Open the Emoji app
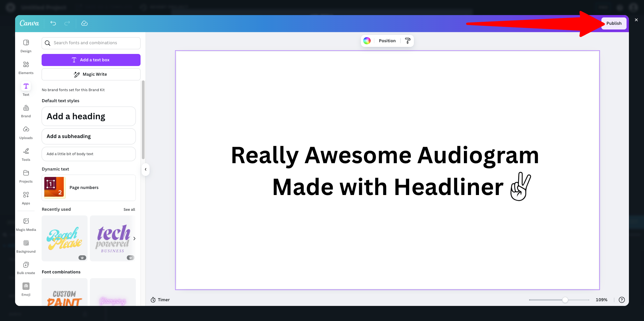Screen dimensions: 644x321 click(x=26, y=290)
